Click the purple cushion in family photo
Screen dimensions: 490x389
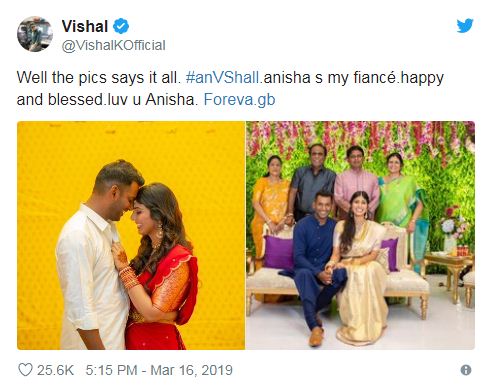tap(278, 252)
